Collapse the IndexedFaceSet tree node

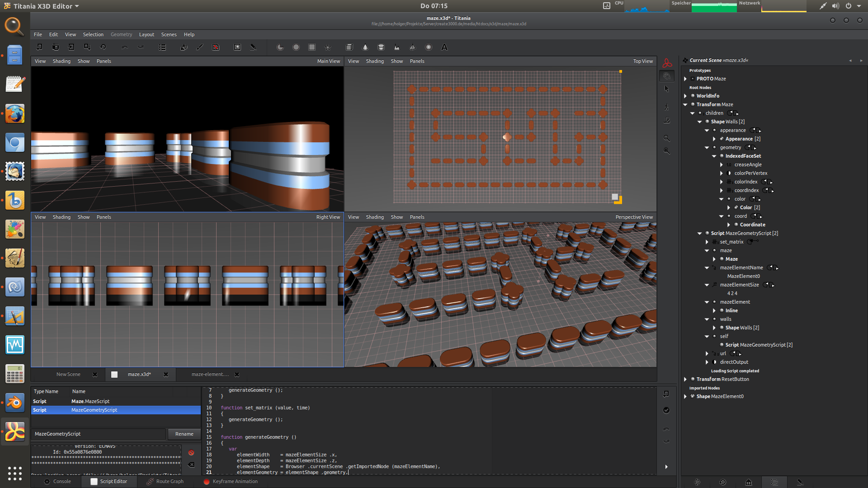[714, 156]
